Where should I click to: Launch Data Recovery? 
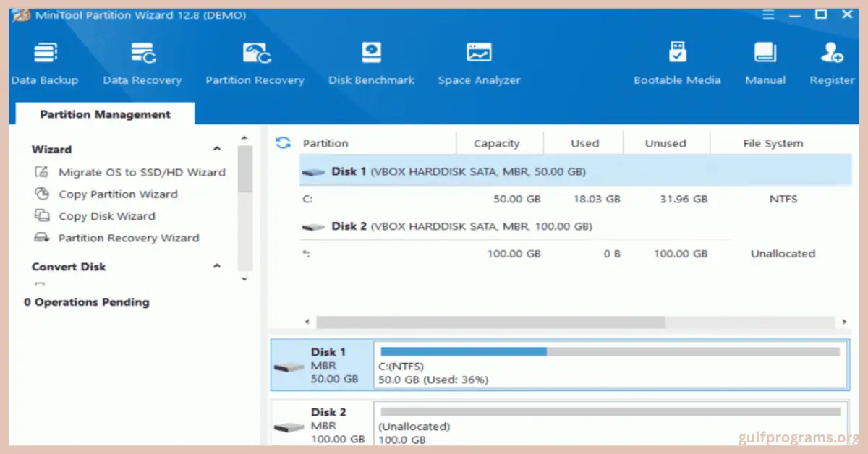pos(142,61)
